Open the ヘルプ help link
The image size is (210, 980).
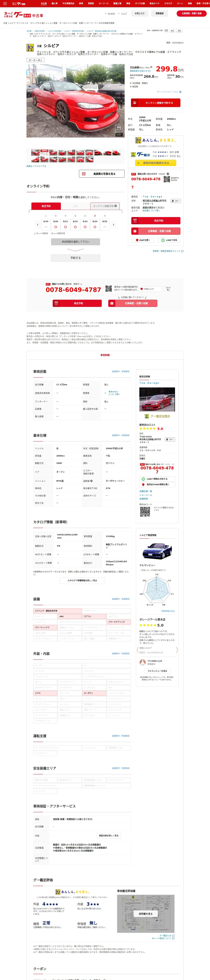pos(124,14)
